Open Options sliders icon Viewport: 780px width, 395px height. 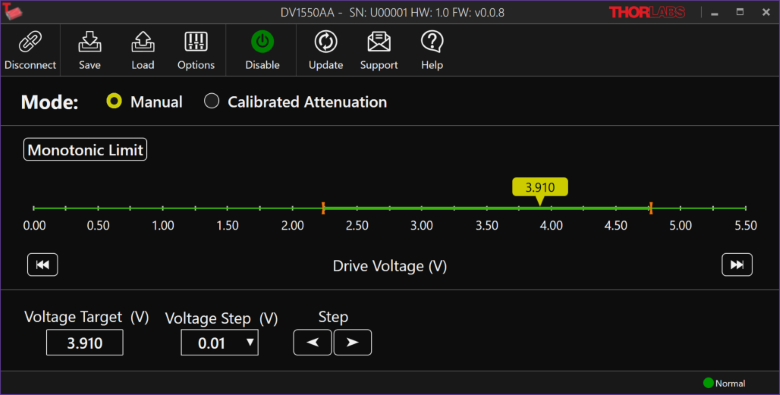click(196, 42)
